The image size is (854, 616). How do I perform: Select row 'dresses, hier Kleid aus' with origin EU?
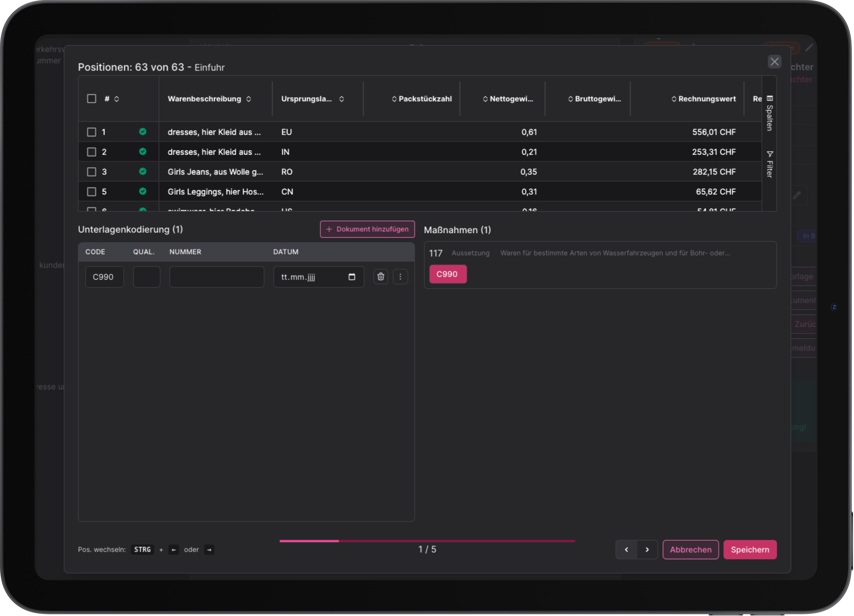coord(420,132)
